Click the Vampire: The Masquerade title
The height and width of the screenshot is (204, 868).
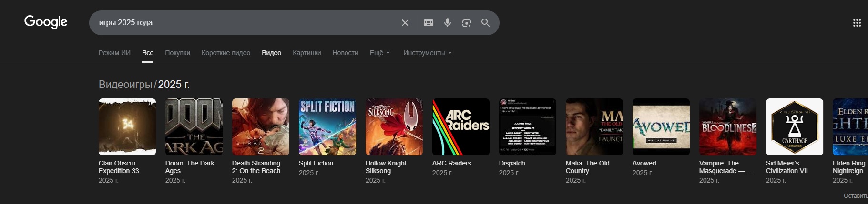click(726, 167)
